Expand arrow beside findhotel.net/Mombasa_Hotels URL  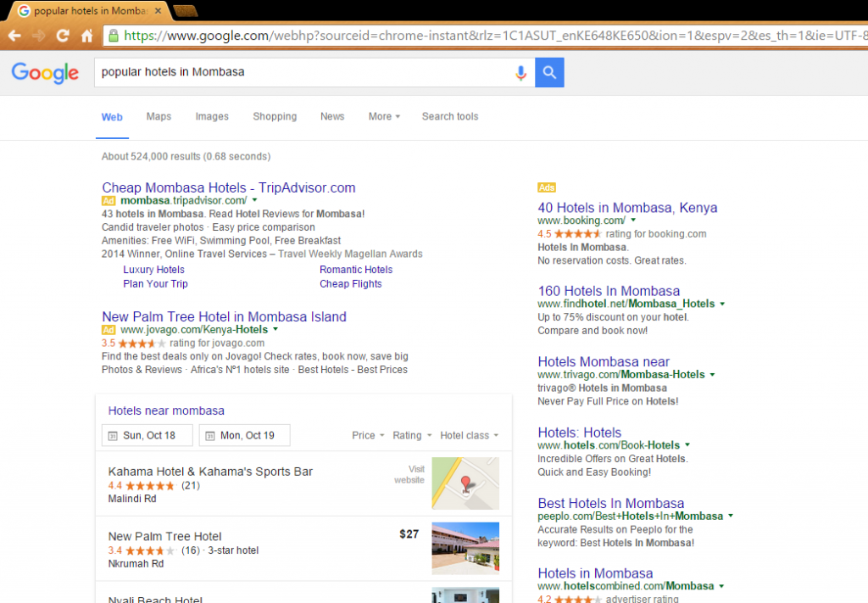coord(722,304)
